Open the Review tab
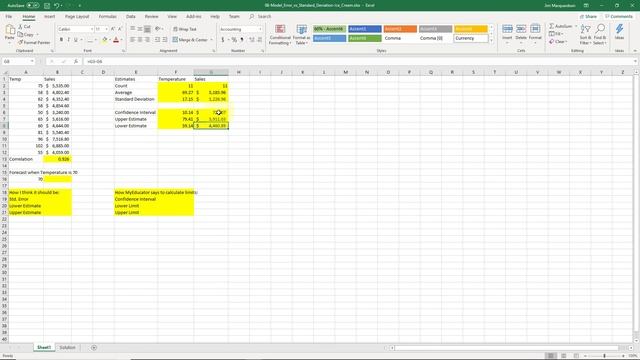Viewport: 640px width, 360px height. point(151,16)
